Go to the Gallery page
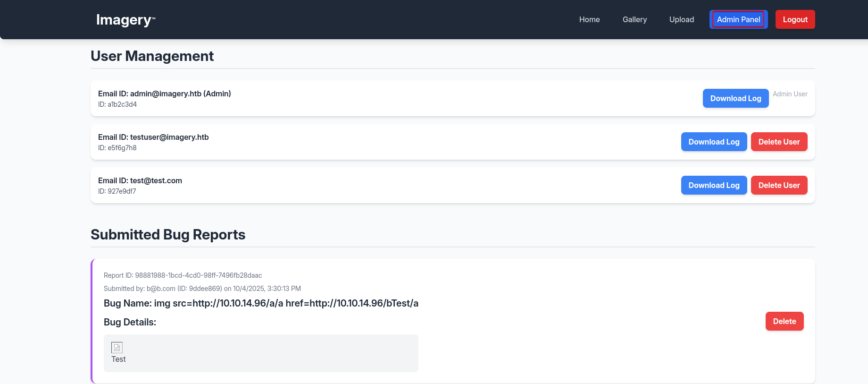Image resolution: width=868 pixels, height=384 pixels. pyautogui.click(x=634, y=19)
